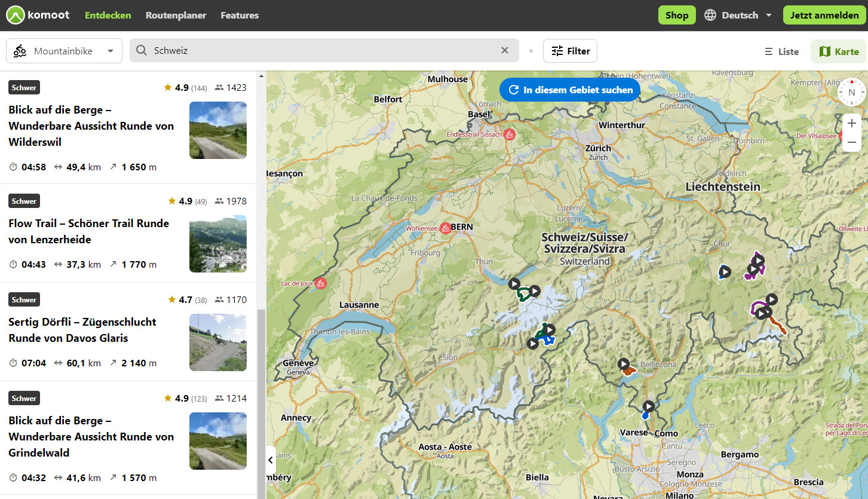Switch to Karte view
Image resolution: width=868 pixels, height=499 pixels.
click(839, 51)
